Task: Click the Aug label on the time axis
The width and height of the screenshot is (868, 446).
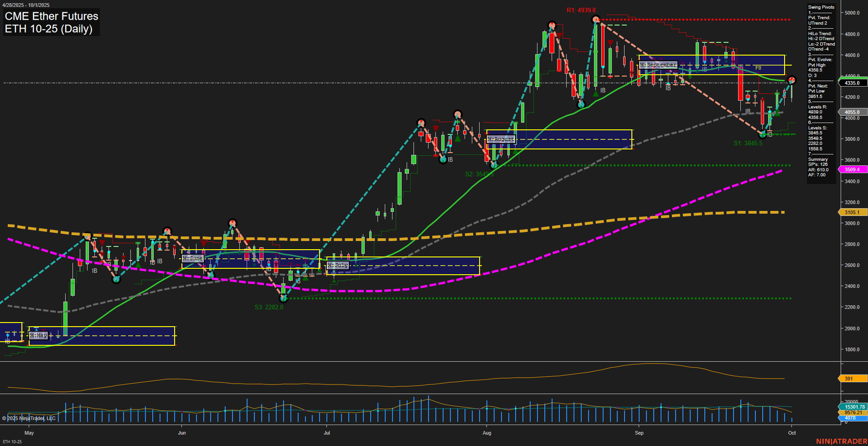Action: point(487,433)
